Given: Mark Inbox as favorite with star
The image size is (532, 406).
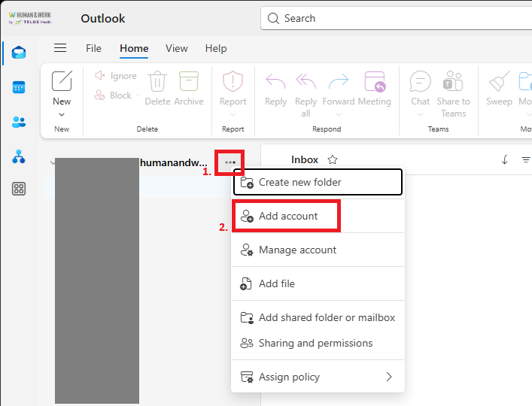Looking at the screenshot, I should (x=333, y=159).
